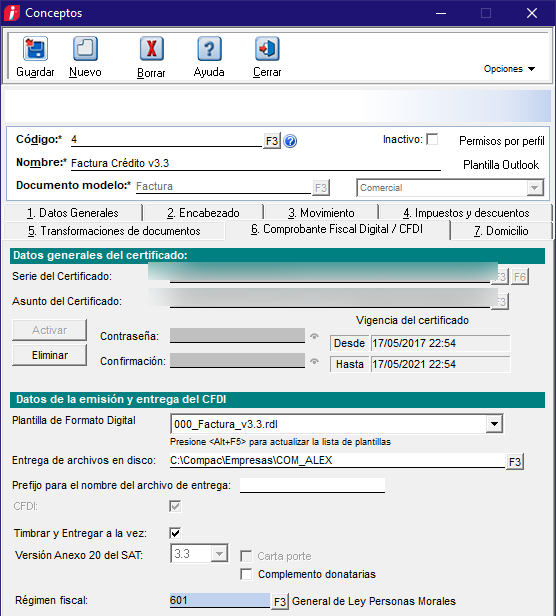The width and height of the screenshot is (556, 616).
Task: Click the Guardar save icon
Action: [x=35, y=49]
